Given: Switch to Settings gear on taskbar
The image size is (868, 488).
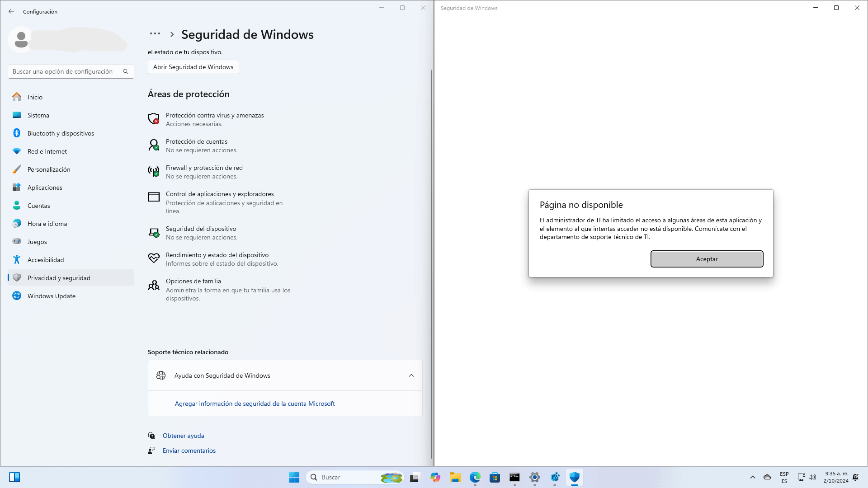Looking at the screenshot, I should (x=535, y=477).
